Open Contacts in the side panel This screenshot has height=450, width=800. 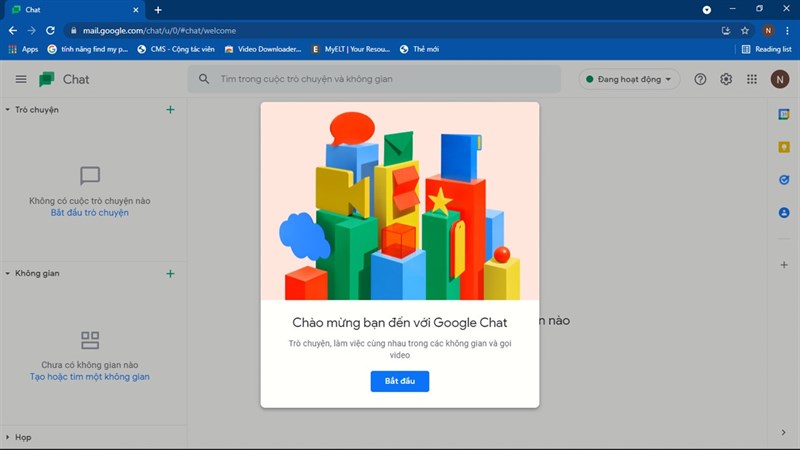[x=784, y=213]
